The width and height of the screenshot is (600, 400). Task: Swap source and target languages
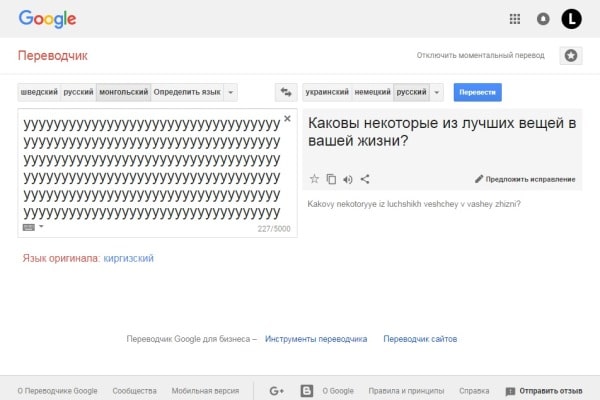pyautogui.click(x=287, y=92)
